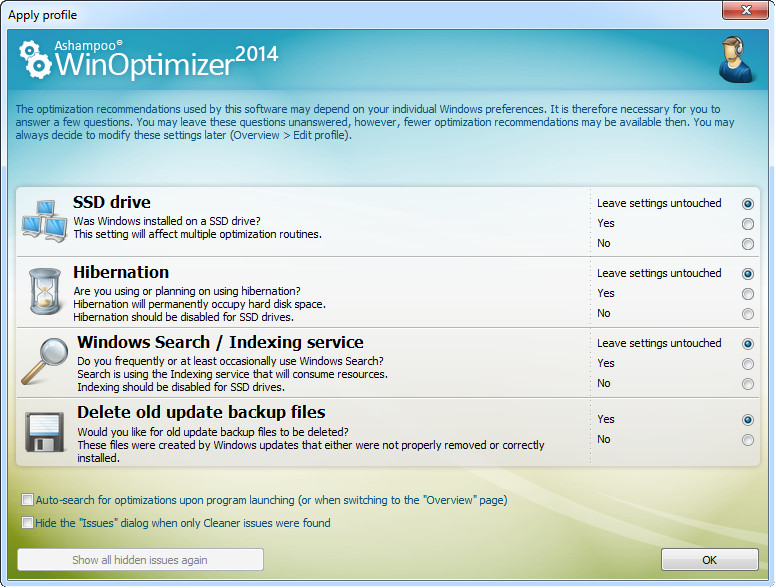This screenshot has width=776, height=588.
Task: Tick Hide the Issues dialog checkbox
Action: coord(26,523)
